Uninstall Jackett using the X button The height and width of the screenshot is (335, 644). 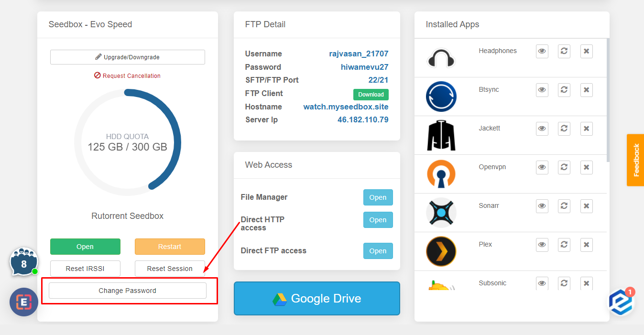point(586,129)
